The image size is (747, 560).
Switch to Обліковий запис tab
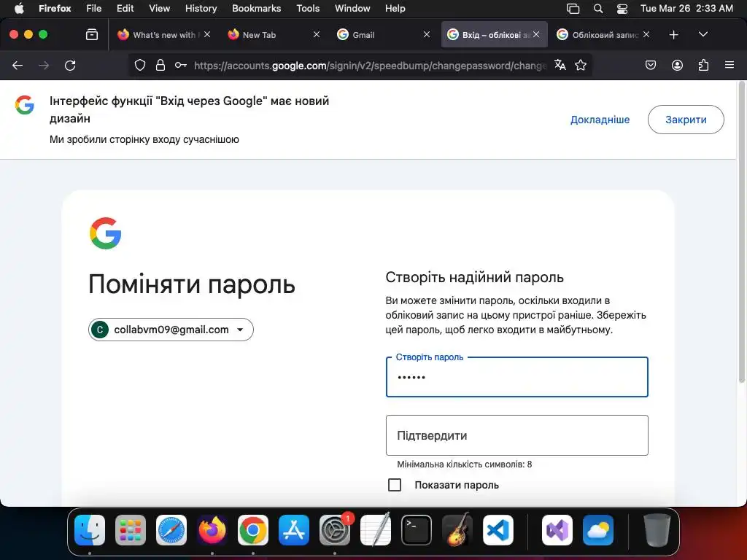pyautogui.click(x=602, y=34)
